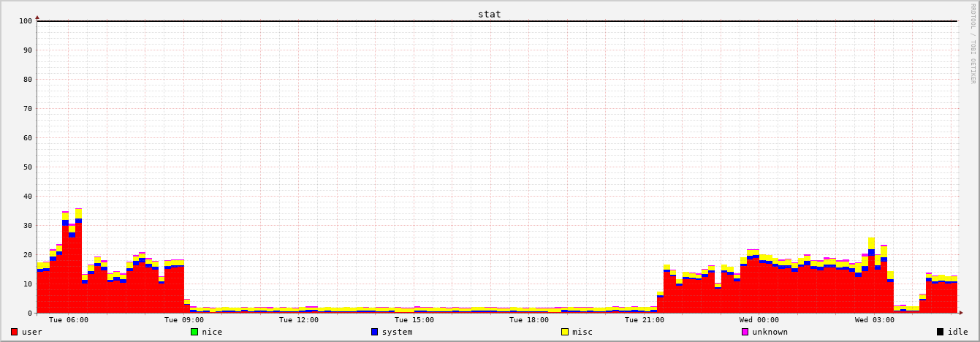Click the 30 y-axis value
This screenshot has width=980, height=342.
tap(28, 226)
